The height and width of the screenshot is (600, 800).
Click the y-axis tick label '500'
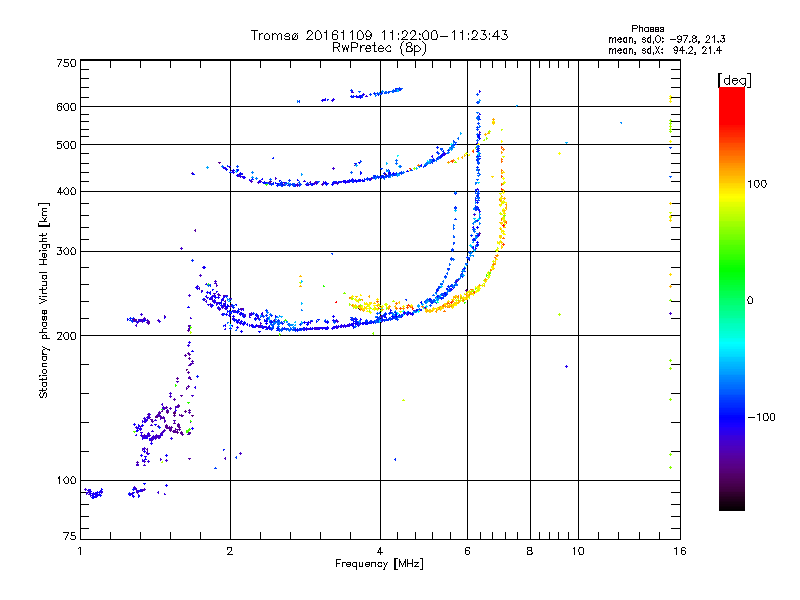point(66,145)
